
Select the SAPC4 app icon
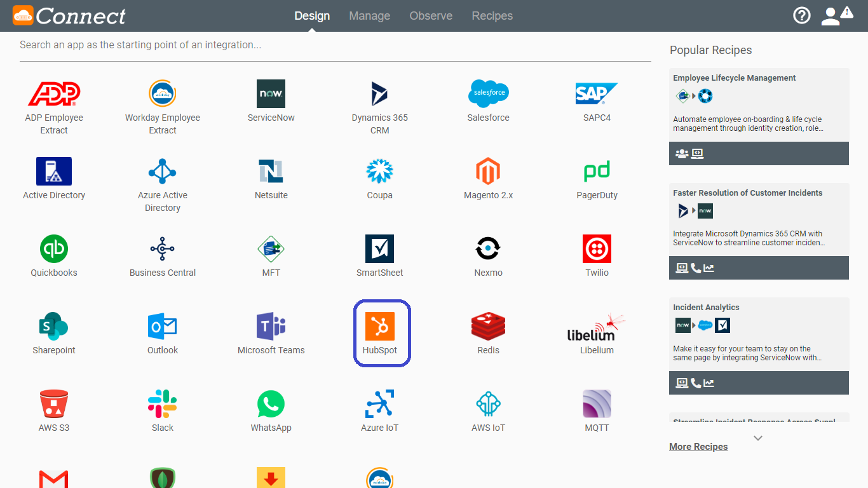[597, 94]
